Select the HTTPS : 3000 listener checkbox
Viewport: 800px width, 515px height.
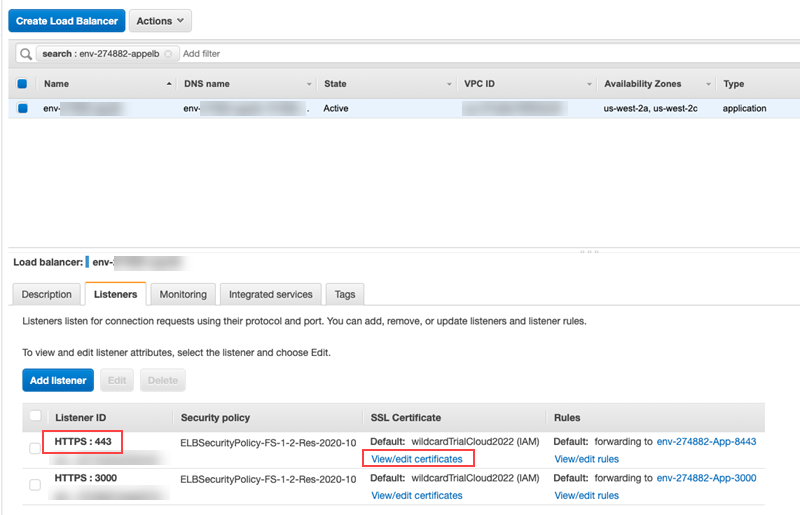36,485
